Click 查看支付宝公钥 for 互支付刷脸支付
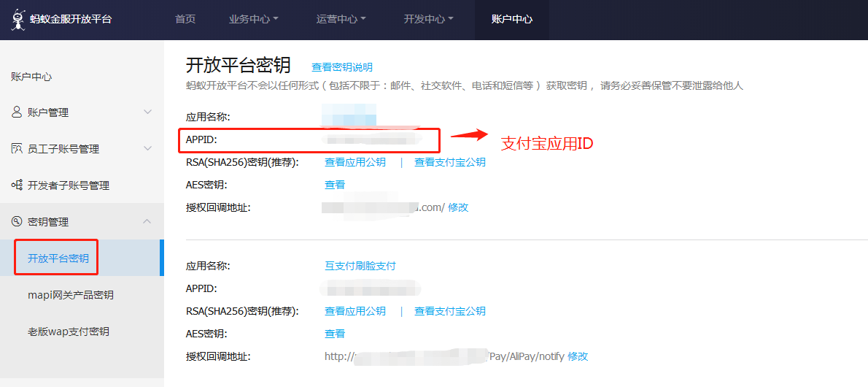868x387 pixels. pos(450,311)
